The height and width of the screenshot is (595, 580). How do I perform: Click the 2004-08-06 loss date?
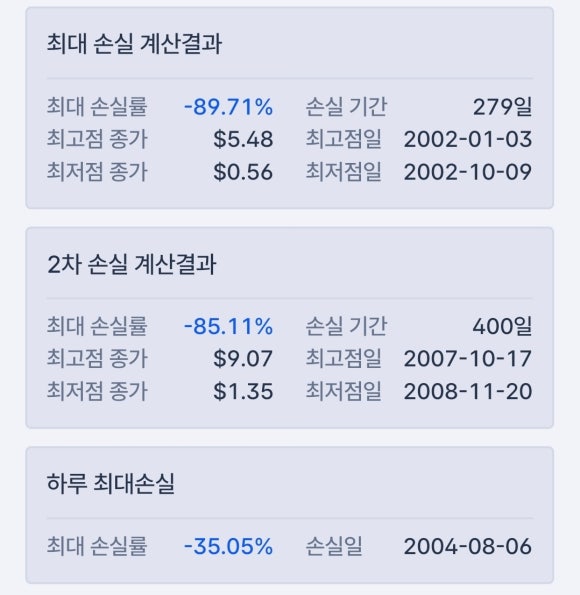pyautogui.click(x=468, y=546)
